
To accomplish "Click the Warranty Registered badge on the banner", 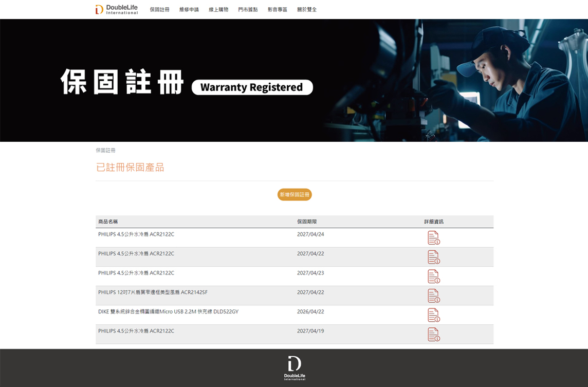I will coord(252,87).
